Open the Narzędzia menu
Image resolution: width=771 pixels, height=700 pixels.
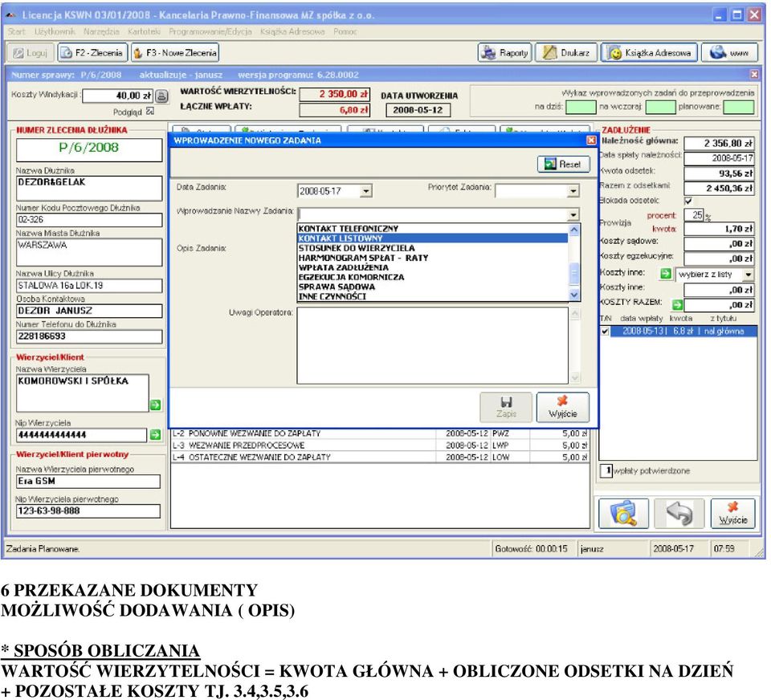click(101, 31)
